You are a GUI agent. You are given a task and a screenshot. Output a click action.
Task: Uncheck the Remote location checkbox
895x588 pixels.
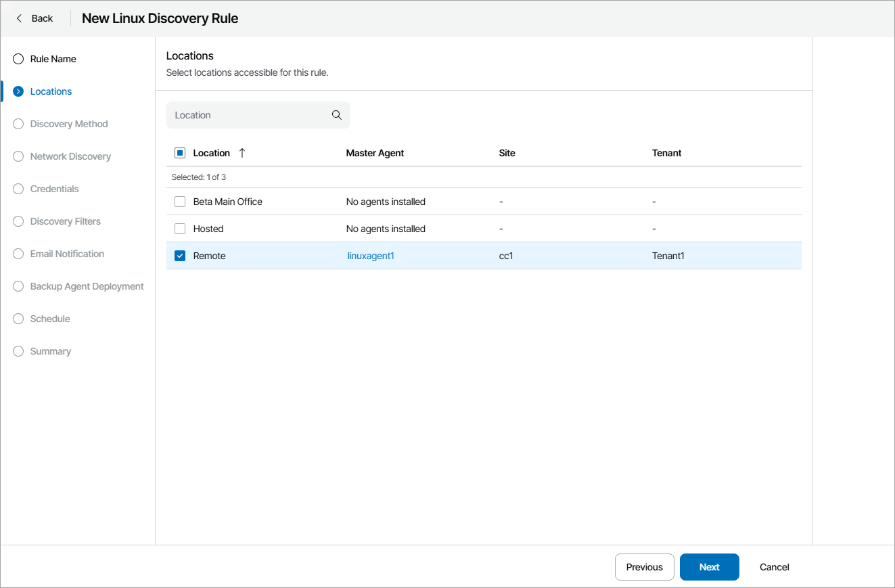tap(180, 256)
